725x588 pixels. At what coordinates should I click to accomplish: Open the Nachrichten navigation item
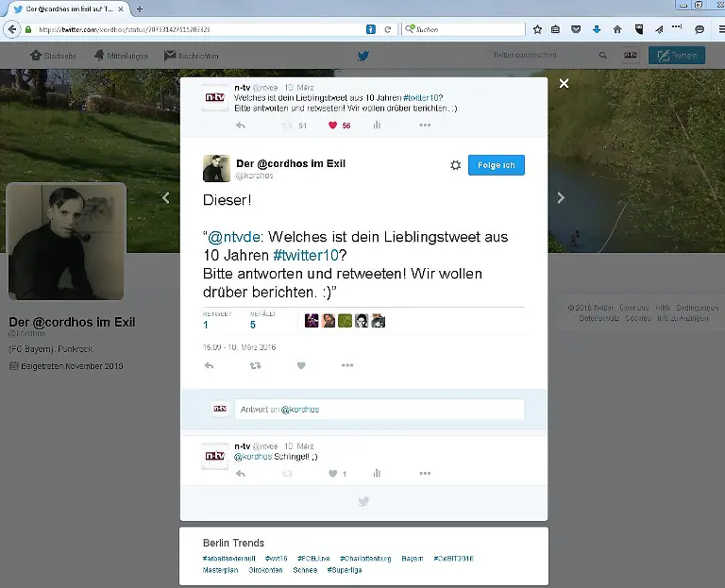pos(191,56)
